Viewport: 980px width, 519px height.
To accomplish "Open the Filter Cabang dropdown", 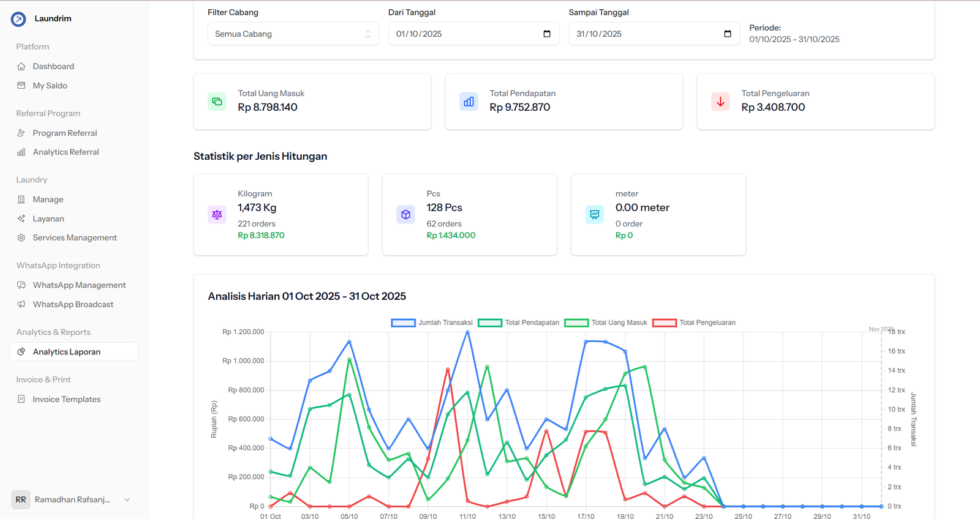I will point(293,34).
